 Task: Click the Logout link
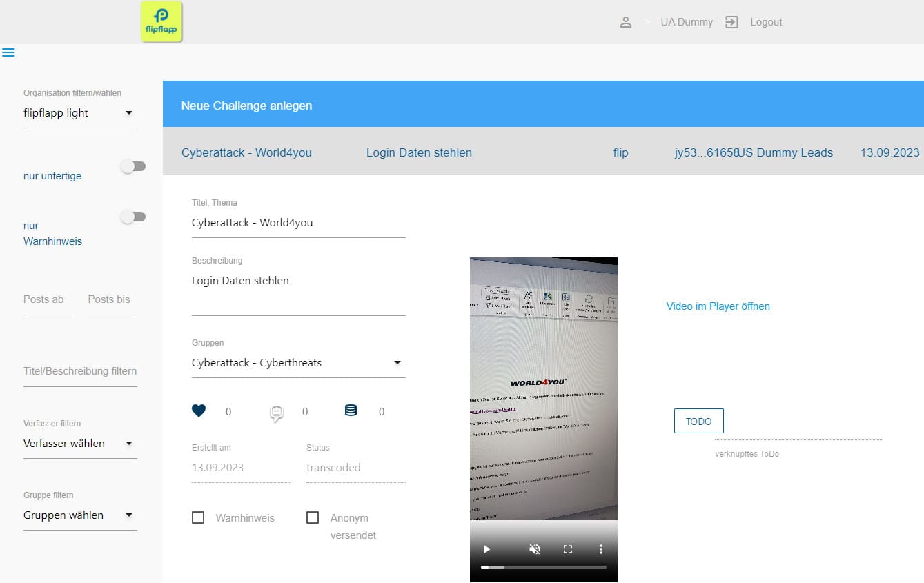(766, 22)
